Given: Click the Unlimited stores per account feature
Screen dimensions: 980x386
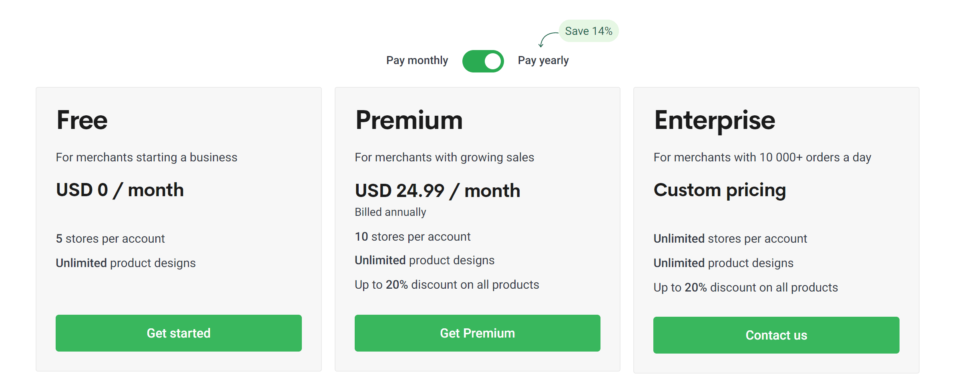Looking at the screenshot, I should pos(730,239).
